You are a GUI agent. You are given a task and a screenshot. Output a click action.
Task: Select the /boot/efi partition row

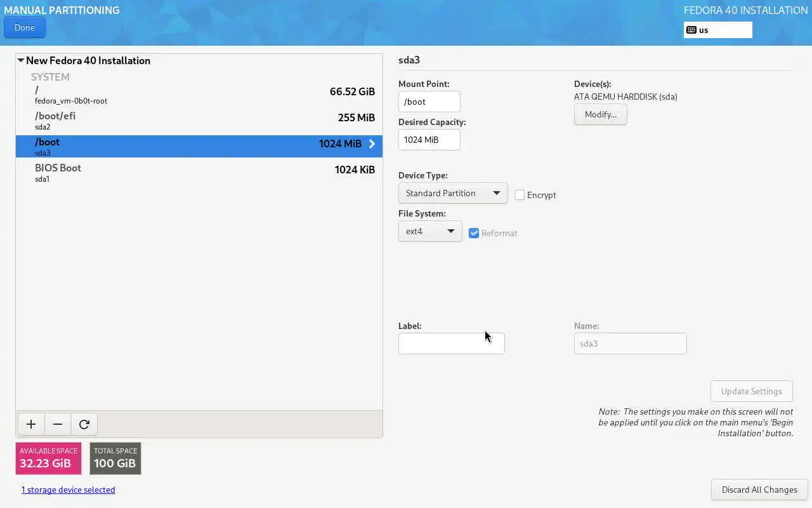[x=199, y=120]
